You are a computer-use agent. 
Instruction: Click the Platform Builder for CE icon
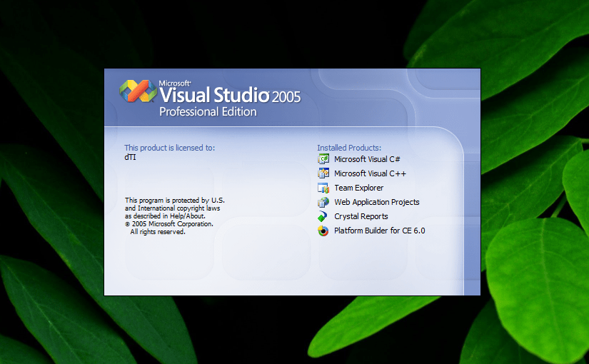[x=323, y=231]
